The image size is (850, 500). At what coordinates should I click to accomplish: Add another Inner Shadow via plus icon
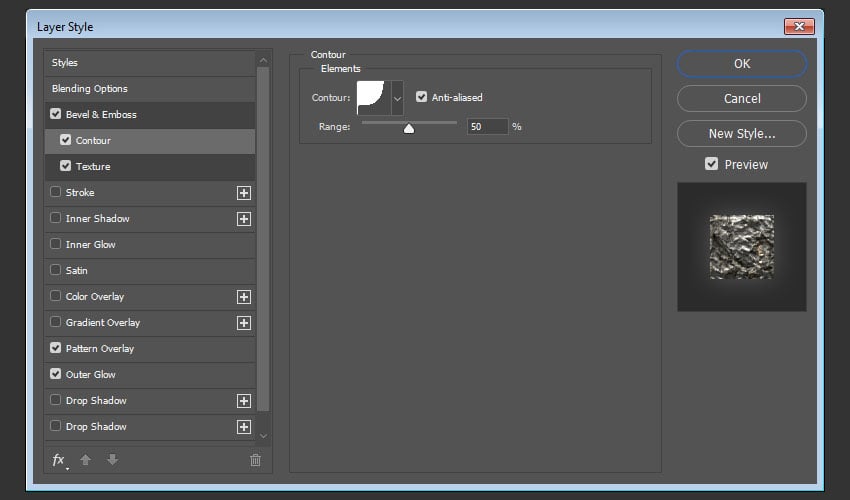[244, 219]
